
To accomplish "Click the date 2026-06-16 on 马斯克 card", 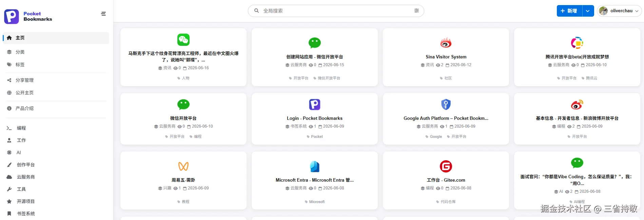I will [x=196, y=68].
